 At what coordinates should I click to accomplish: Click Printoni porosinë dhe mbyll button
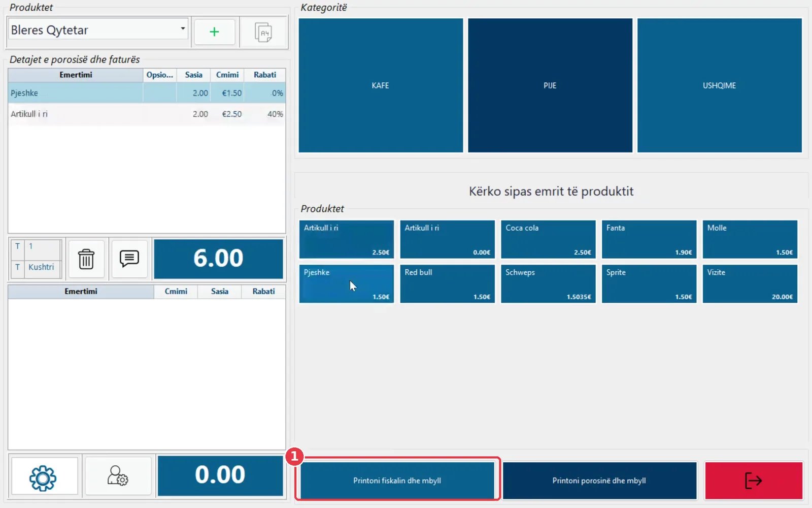[x=599, y=481]
